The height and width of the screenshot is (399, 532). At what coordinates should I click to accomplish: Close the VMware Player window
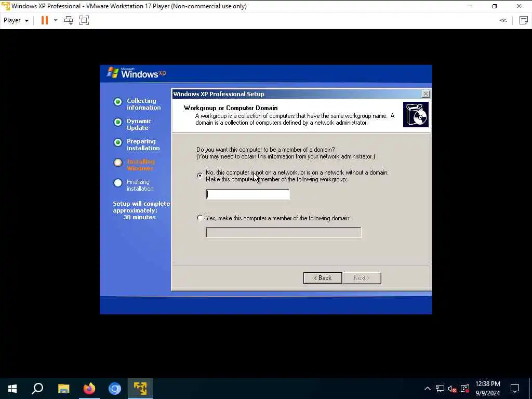519,6
